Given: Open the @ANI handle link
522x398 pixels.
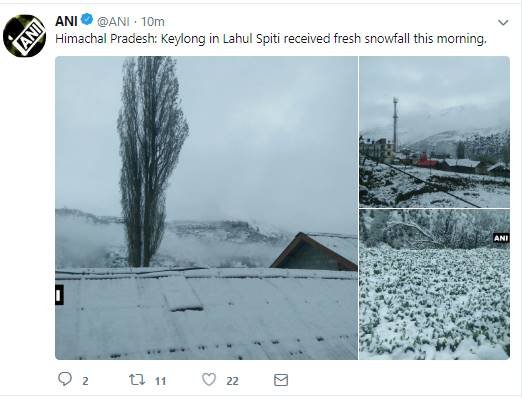Looking at the screenshot, I should [113, 22].
